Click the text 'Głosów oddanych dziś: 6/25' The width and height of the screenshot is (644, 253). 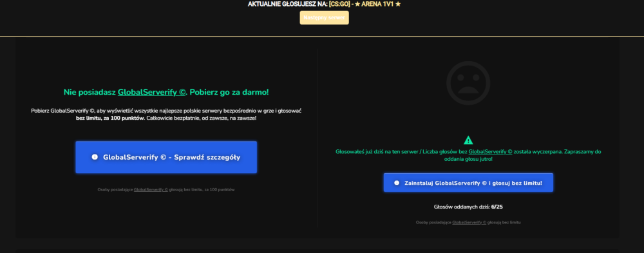coord(468,207)
